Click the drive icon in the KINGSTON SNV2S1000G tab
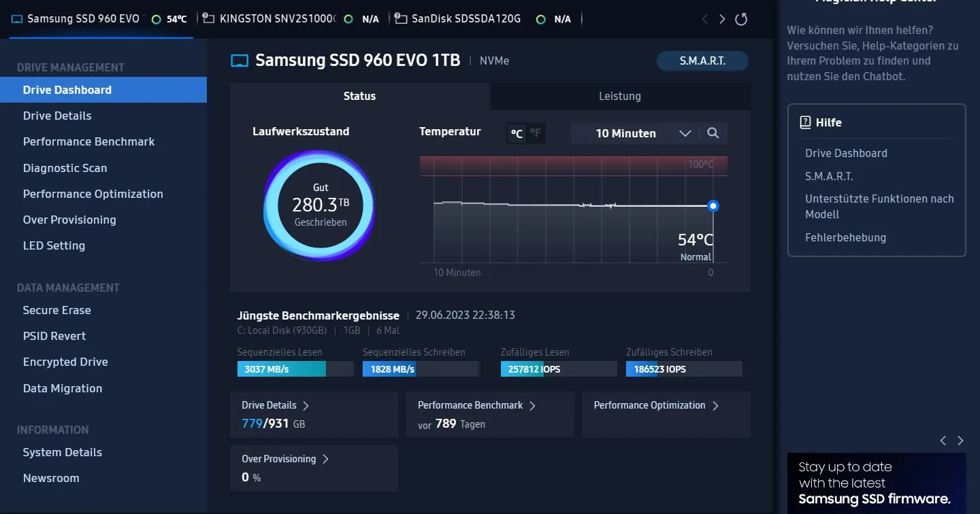980x514 pixels. point(209,19)
